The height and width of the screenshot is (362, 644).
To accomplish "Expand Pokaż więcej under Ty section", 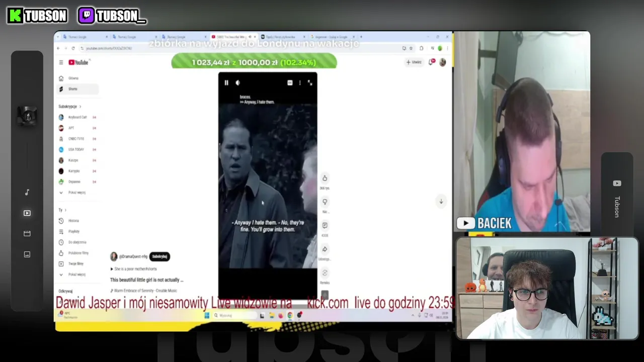I will pyautogui.click(x=78, y=275).
